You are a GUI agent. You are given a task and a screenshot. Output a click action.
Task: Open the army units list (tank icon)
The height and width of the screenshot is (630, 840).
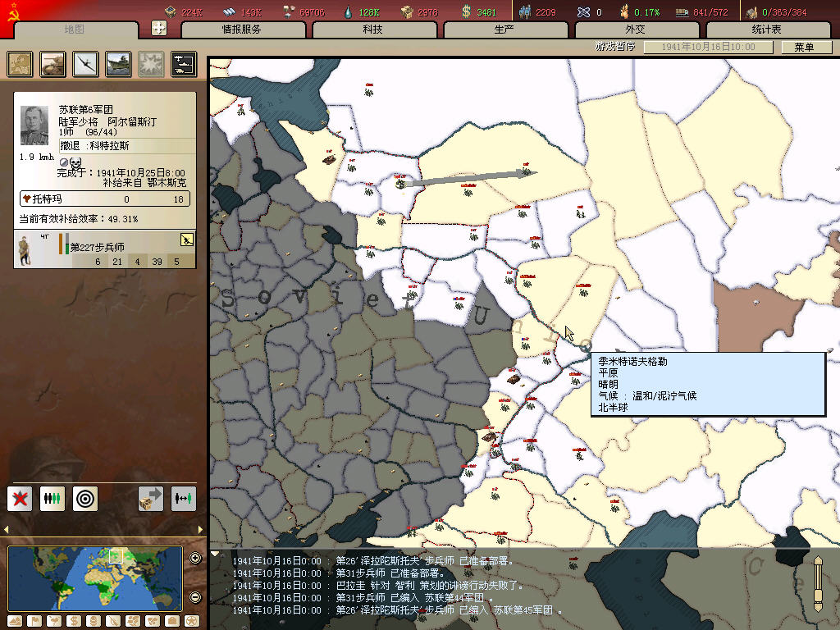point(52,64)
